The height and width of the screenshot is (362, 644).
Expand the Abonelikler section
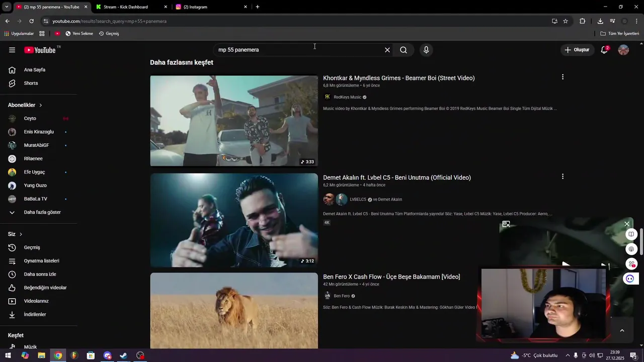tap(25, 105)
